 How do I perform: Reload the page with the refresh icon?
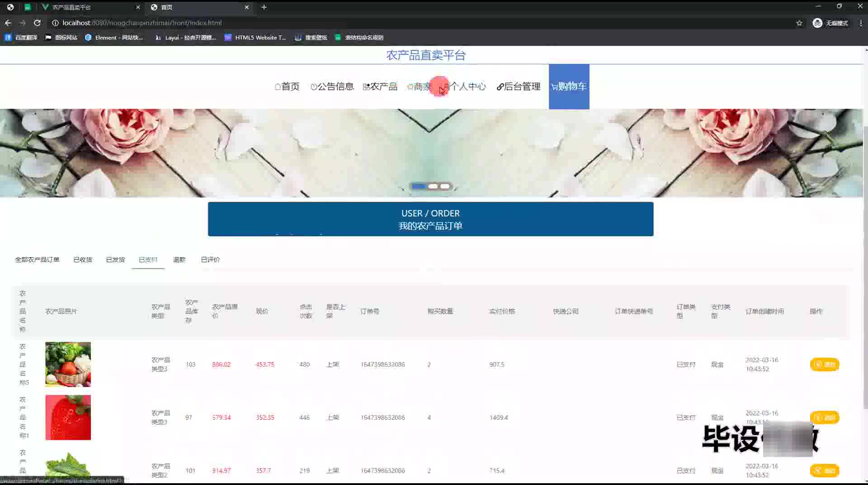pos(38,23)
